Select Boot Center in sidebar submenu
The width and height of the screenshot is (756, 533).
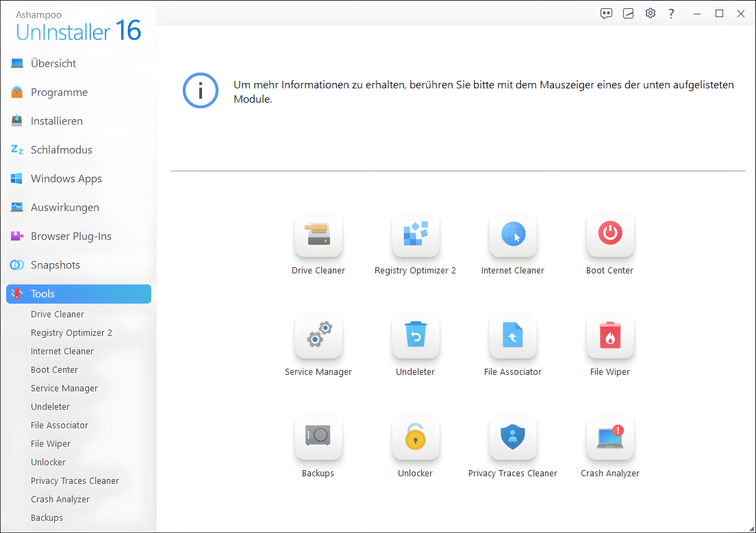(54, 370)
